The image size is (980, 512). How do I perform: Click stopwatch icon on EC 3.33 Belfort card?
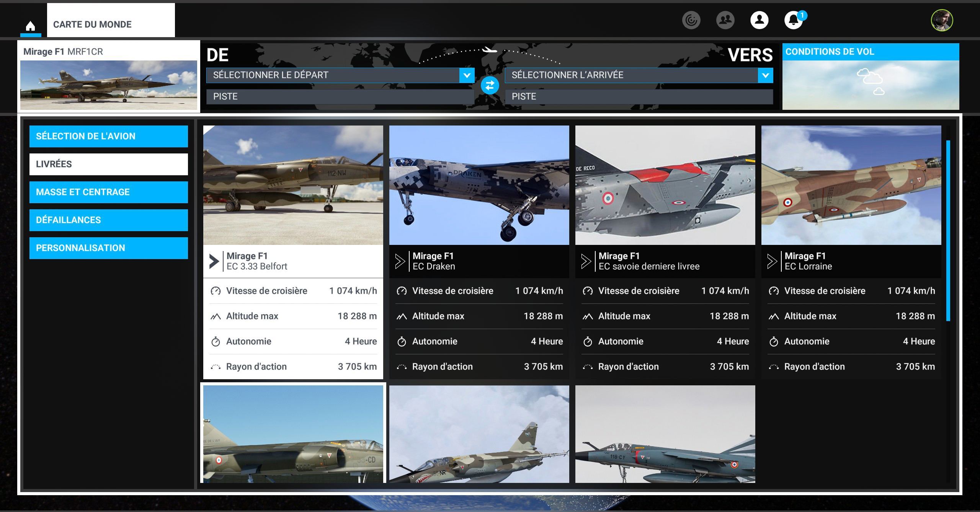coord(216,341)
